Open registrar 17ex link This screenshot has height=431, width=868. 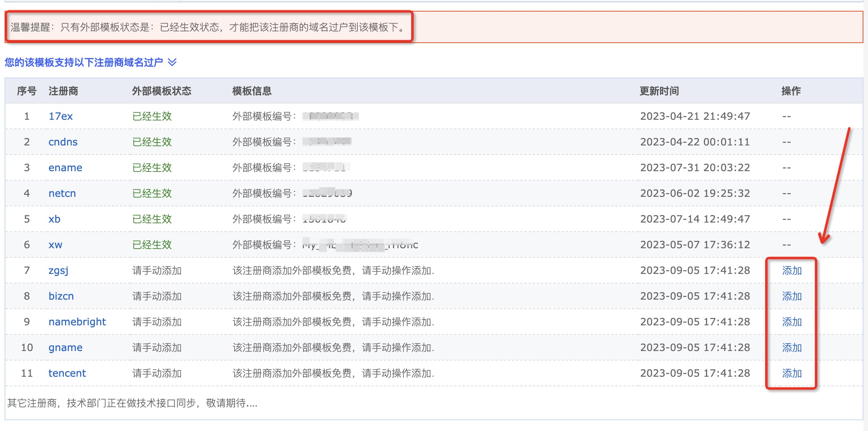[61, 116]
